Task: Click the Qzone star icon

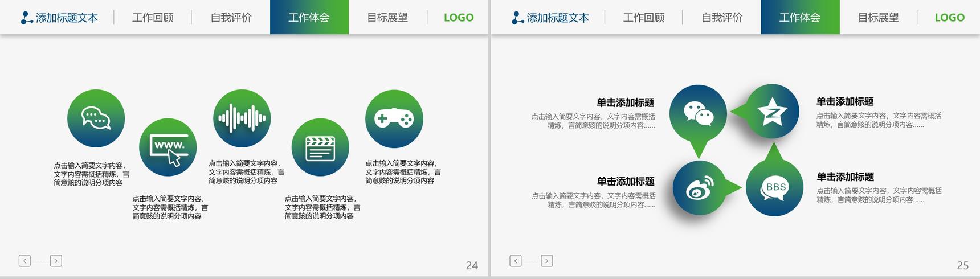Action: coord(773,113)
